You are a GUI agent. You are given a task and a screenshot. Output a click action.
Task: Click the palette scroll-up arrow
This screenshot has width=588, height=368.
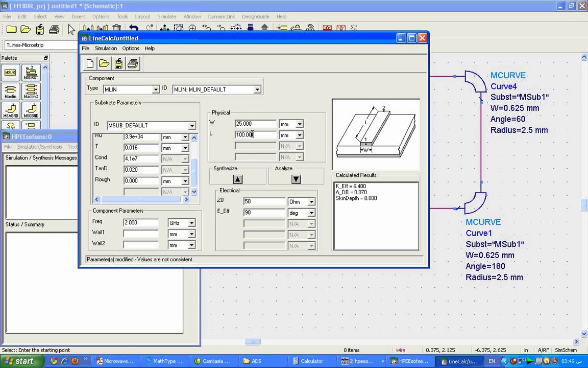(x=45, y=67)
